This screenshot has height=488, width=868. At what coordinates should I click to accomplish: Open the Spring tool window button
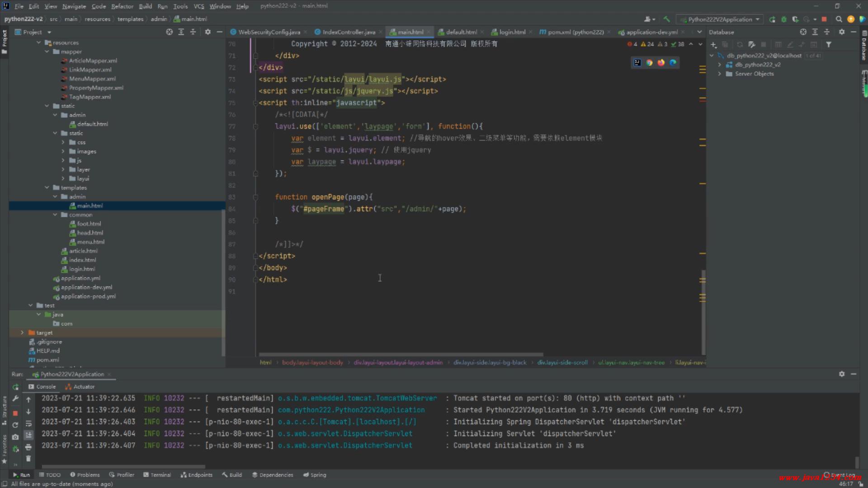tap(315, 475)
